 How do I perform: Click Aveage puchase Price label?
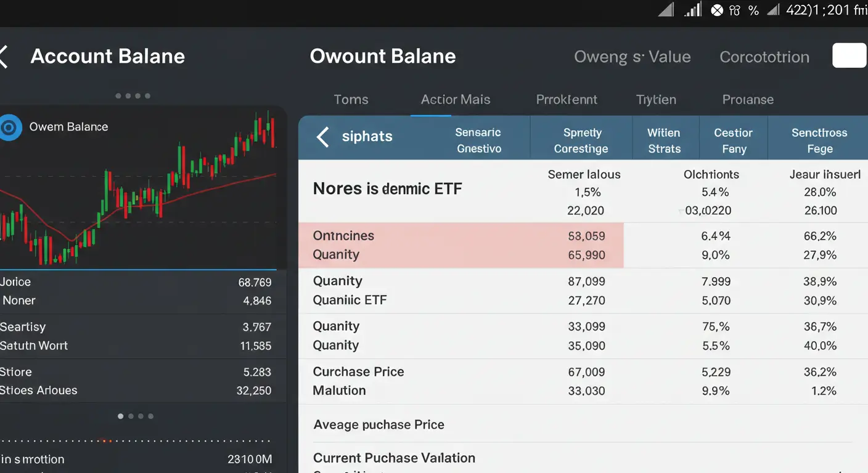[379, 425]
